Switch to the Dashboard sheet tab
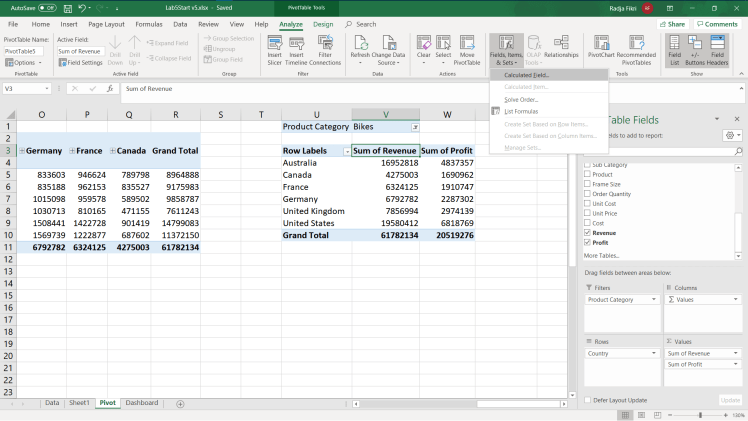 click(141, 403)
